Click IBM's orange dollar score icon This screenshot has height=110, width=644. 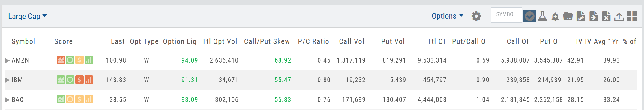tap(79, 80)
